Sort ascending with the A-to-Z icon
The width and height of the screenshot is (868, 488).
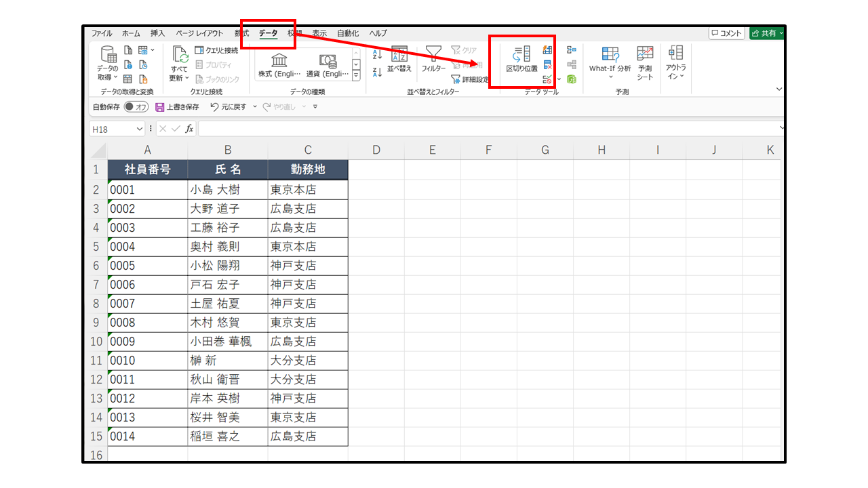tap(378, 54)
